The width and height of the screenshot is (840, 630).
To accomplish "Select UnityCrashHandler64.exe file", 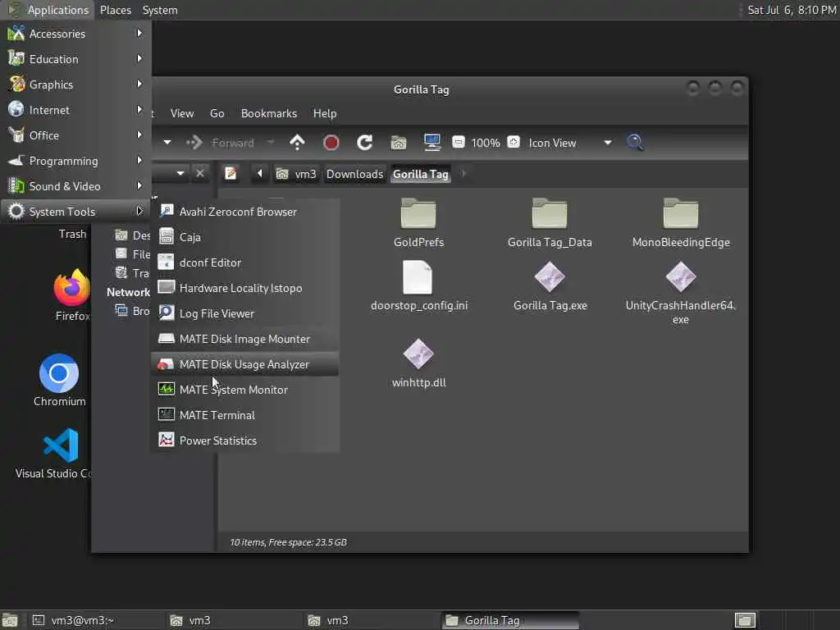I will point(680,292).
